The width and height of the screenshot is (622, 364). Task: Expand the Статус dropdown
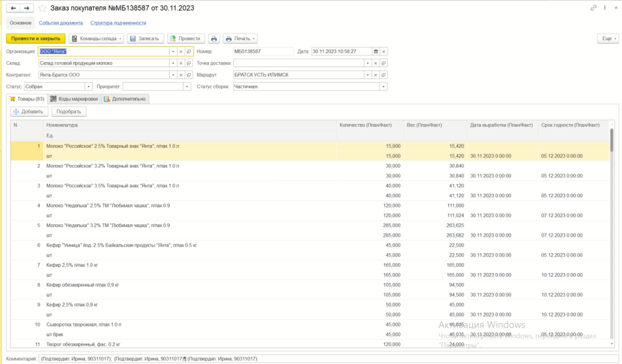point(88,87)
